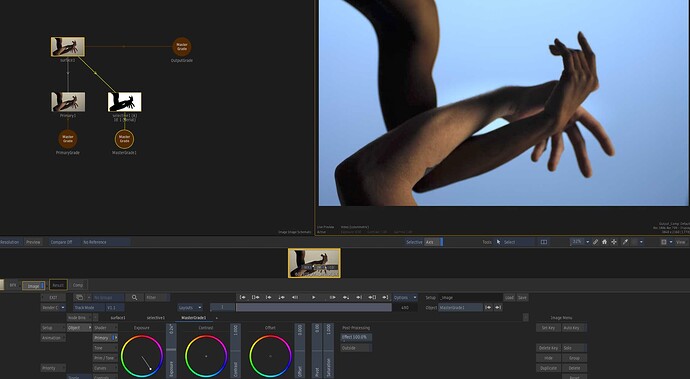
Task: Click the Saturation vertical slider
Action: pos(328,351)
